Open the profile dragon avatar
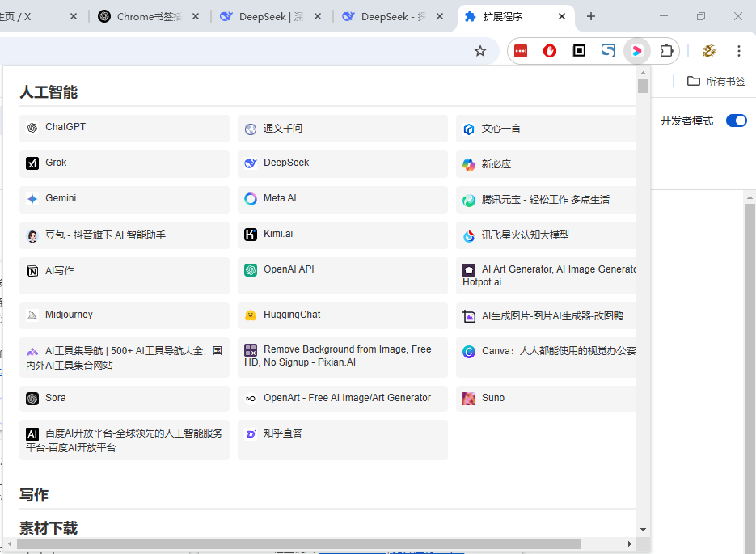 click(x=709, y=51)
